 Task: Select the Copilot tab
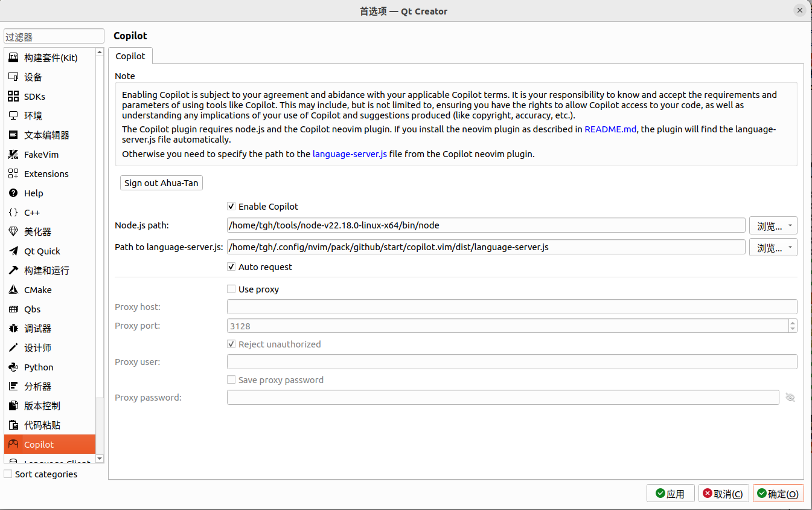130,56
